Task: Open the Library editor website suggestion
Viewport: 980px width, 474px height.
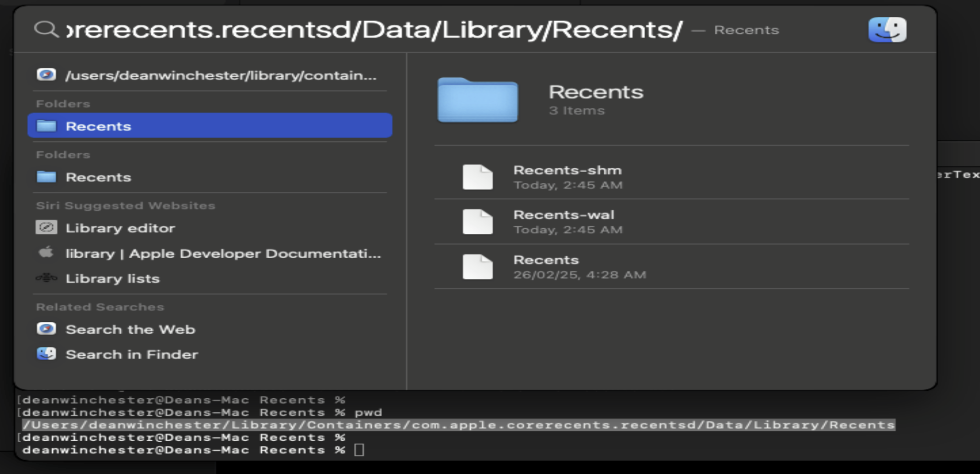Action: click(x=120, y=228)
